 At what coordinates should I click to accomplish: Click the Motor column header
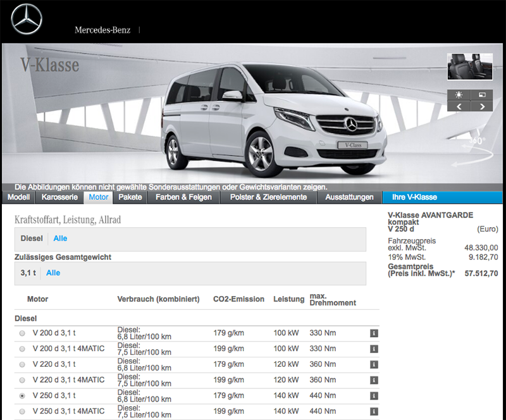(x=37, y=299)
